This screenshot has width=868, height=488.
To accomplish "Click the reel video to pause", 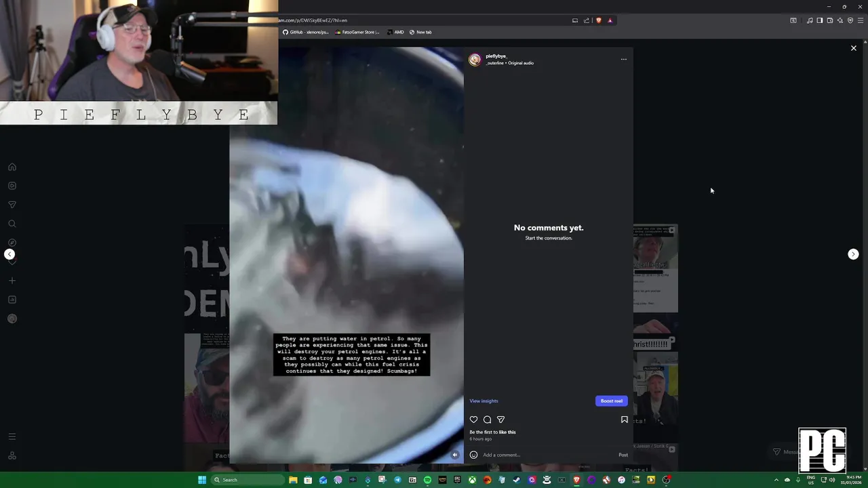I will tap(347, 256).
